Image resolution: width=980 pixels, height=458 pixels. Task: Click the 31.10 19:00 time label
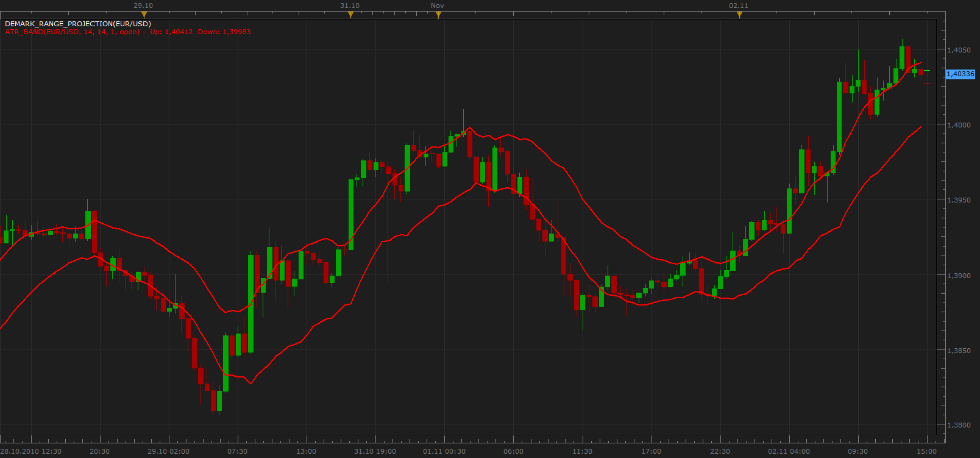pyautogui.click(x=375, y=451)
